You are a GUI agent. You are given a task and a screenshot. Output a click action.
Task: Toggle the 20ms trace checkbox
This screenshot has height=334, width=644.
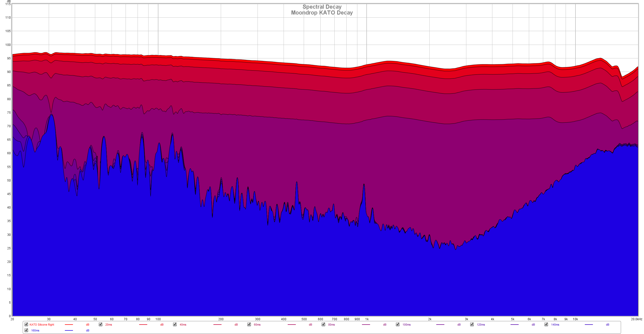pyautogui.click(x=101, y=324)
